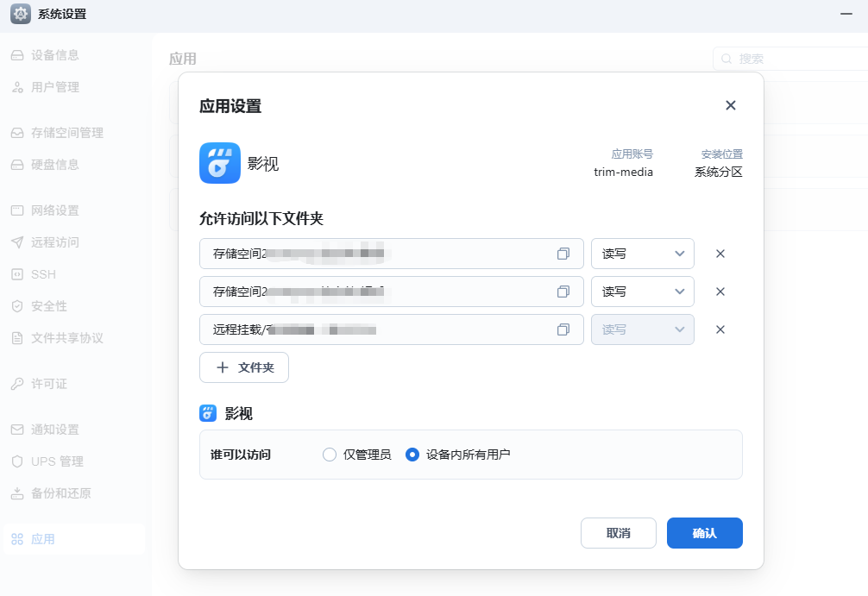Click the search magnifier icon
Image resolution: width=868 pixels, height=596 pixels.
[726, 59]
